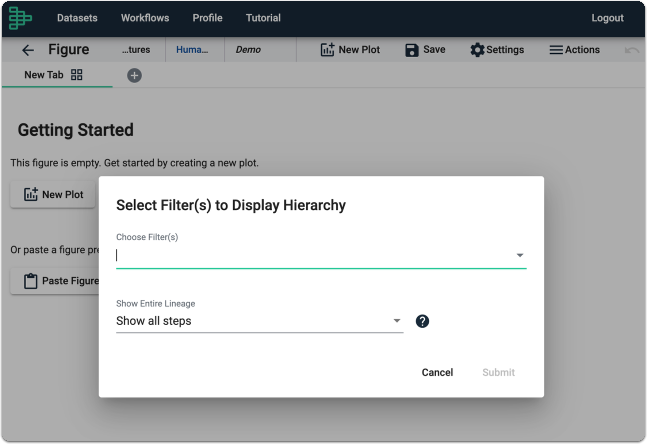Click the chart icon in Getting Started New Plot
Screen dimensions: 647x444
31,194
